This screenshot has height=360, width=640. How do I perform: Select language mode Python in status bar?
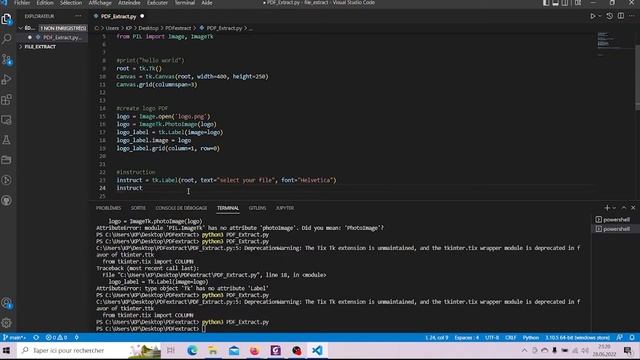531,338
